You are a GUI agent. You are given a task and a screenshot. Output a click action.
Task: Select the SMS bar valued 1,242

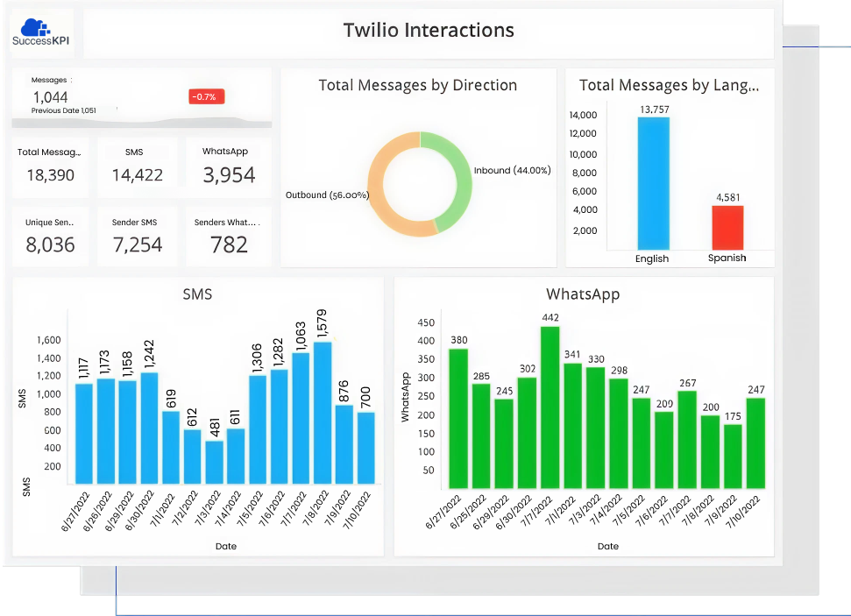coord(149,428)
